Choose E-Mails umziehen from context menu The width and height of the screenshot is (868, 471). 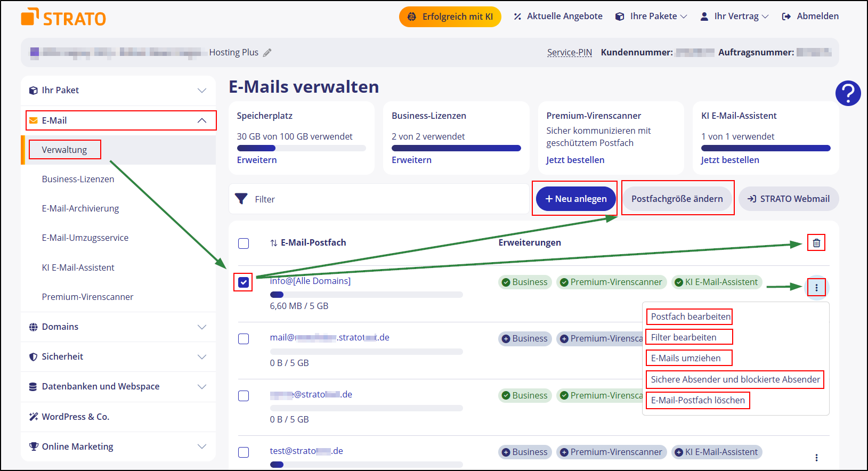click(686, 358)
